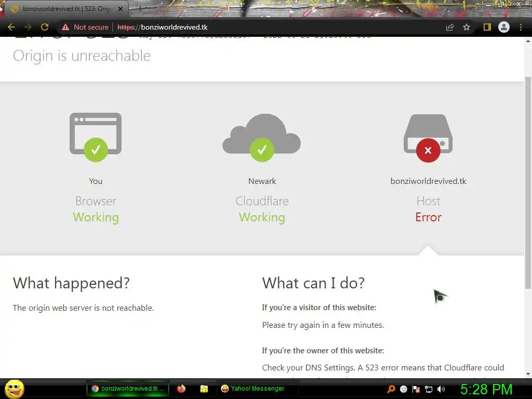The width and height of the screenshot is (532, 399).
Task: Open network status tray icon
Action: [429, 389]
